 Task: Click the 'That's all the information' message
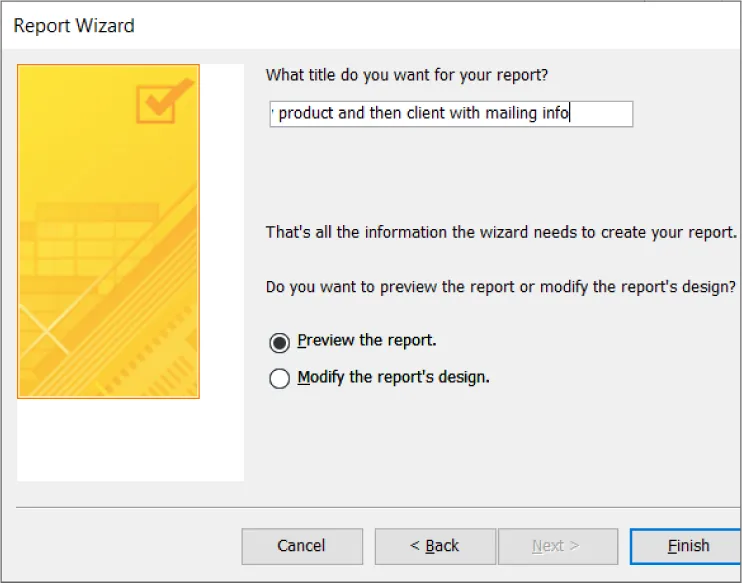tap(501, 232)
